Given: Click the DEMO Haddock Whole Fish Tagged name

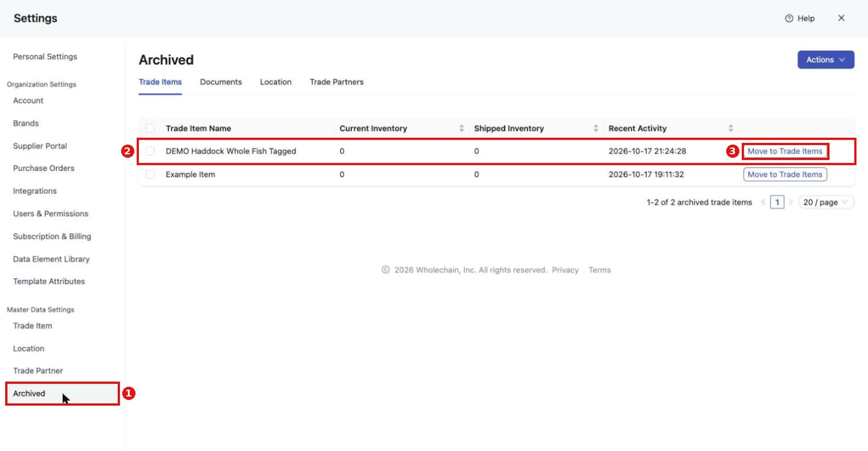Looking at the screenshot, I should 231,151.
